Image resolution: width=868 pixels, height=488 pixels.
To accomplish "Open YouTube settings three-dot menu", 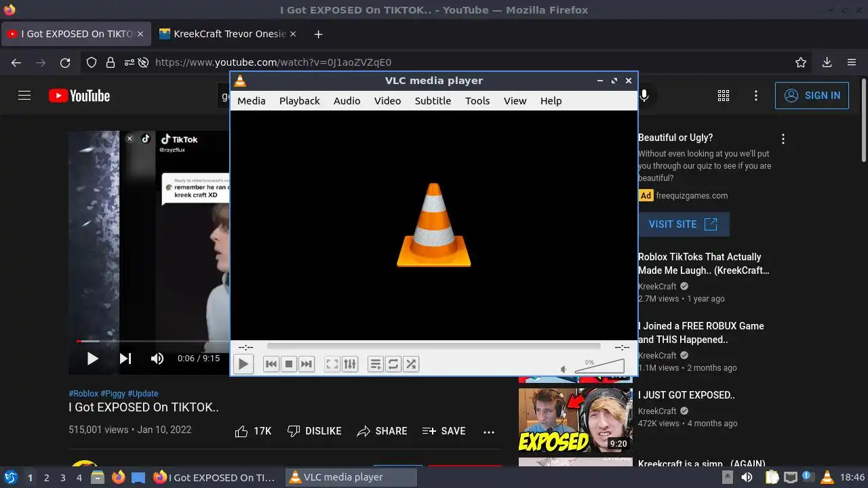I will (x=756, y=96).
